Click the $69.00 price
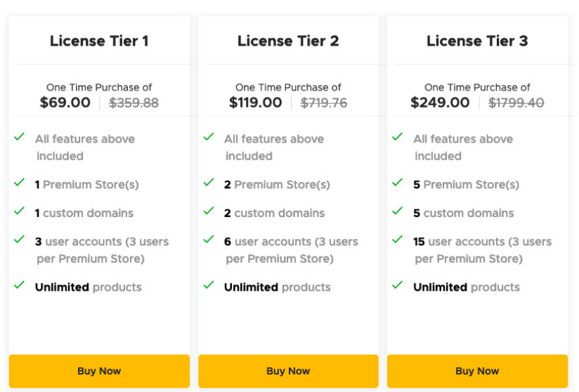 (65, 103)
